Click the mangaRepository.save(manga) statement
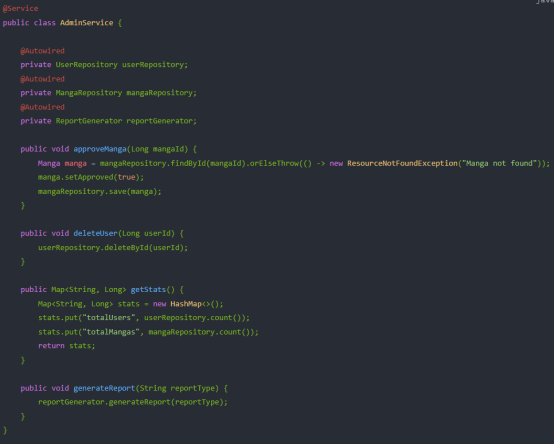The width and height of the screenshot is (554, 444). 100,191
